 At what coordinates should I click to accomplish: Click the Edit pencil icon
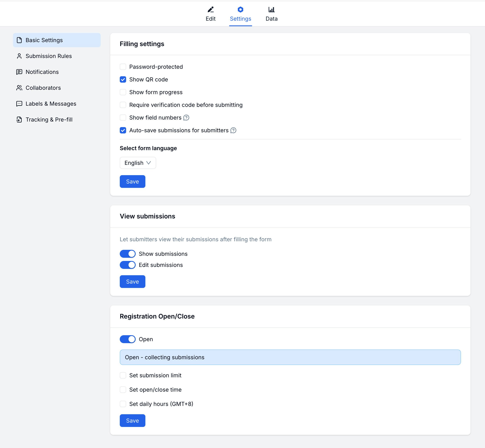tap(211, 10)
